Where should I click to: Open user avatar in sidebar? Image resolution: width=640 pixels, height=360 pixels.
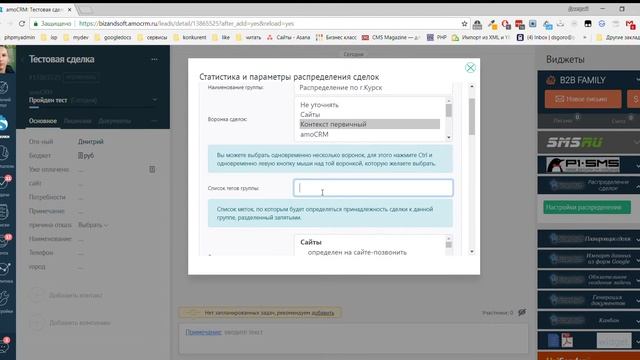[x=7, y=60]
